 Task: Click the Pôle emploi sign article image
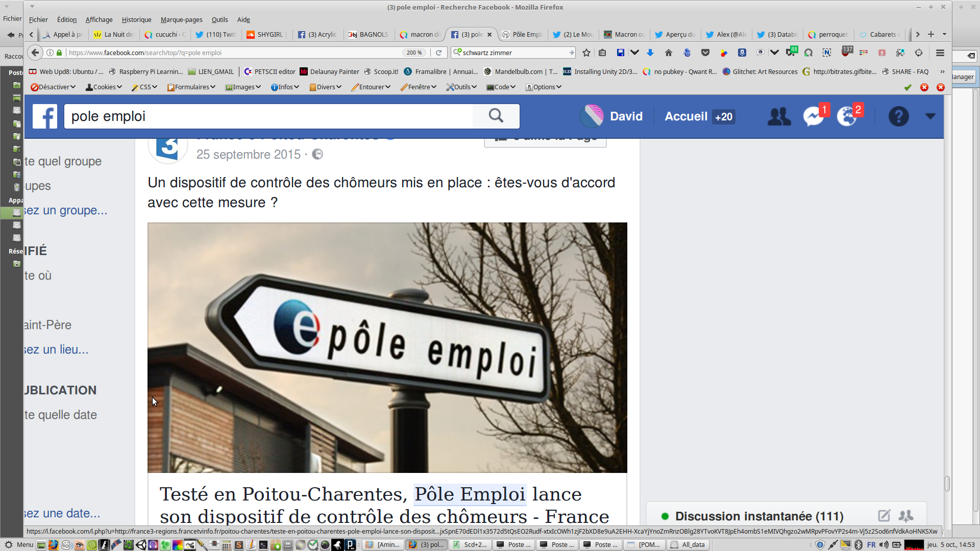point(387,347)
